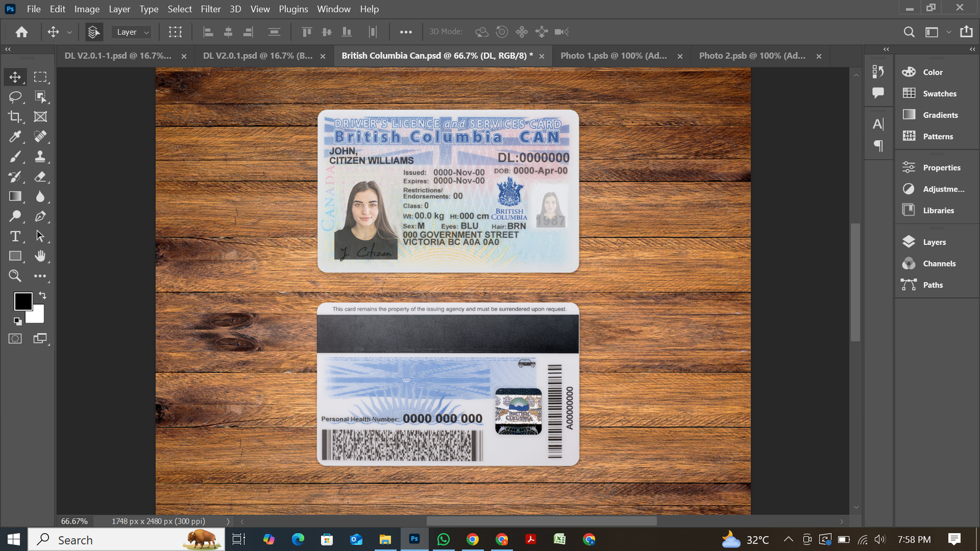Open the Move tool preset picker arrow

pyautogui.click(x=69, y=32)
